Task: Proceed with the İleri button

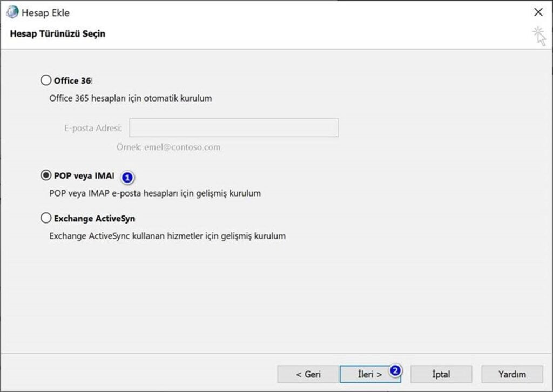Action: pos(370,374)
